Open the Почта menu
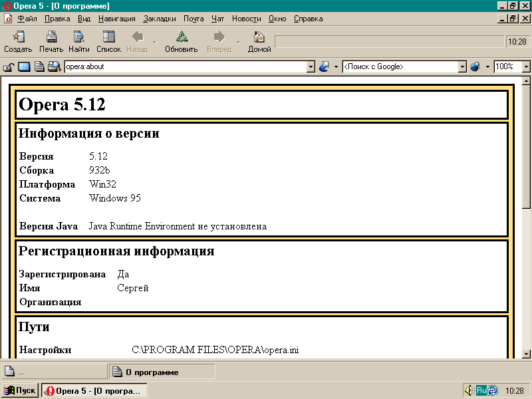This screenshot has height=399, width=532. [194, 19]
